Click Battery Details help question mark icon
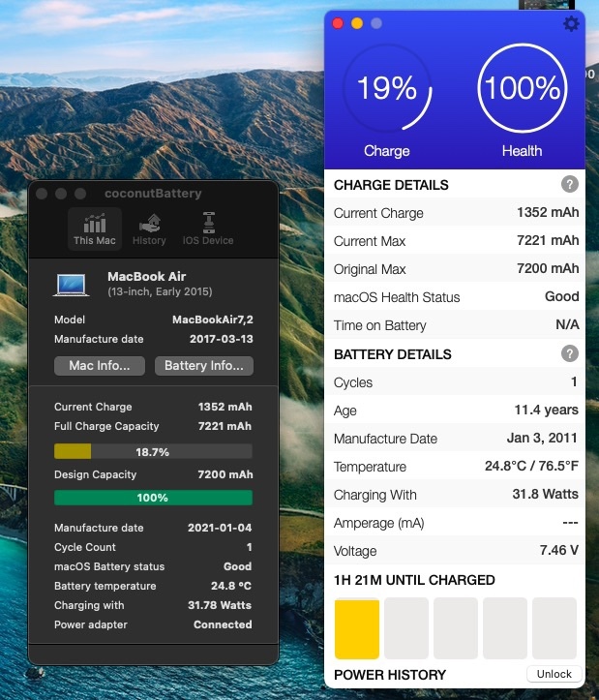Image resolution: width=599 pixels, height=700 pixels. point(570,353)
